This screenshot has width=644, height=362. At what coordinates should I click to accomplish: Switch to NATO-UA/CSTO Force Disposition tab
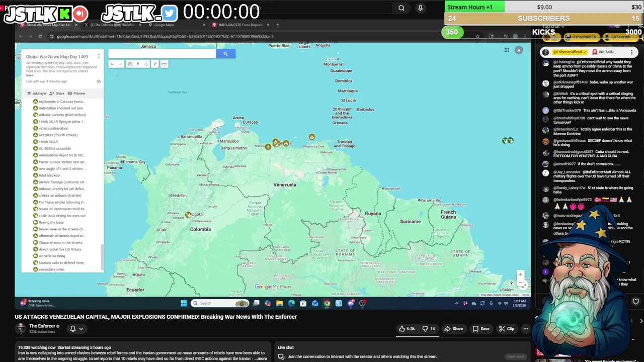[240, 25]
